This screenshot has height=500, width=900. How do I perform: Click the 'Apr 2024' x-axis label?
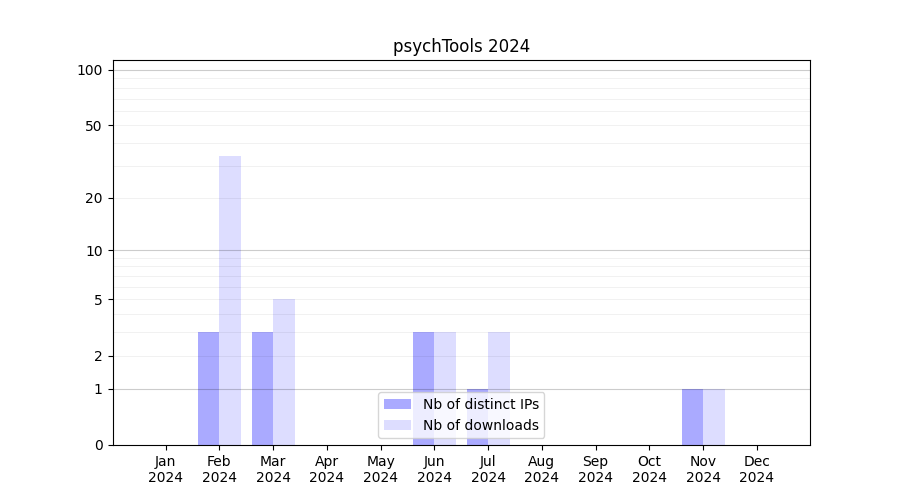(x=327, y=469)
